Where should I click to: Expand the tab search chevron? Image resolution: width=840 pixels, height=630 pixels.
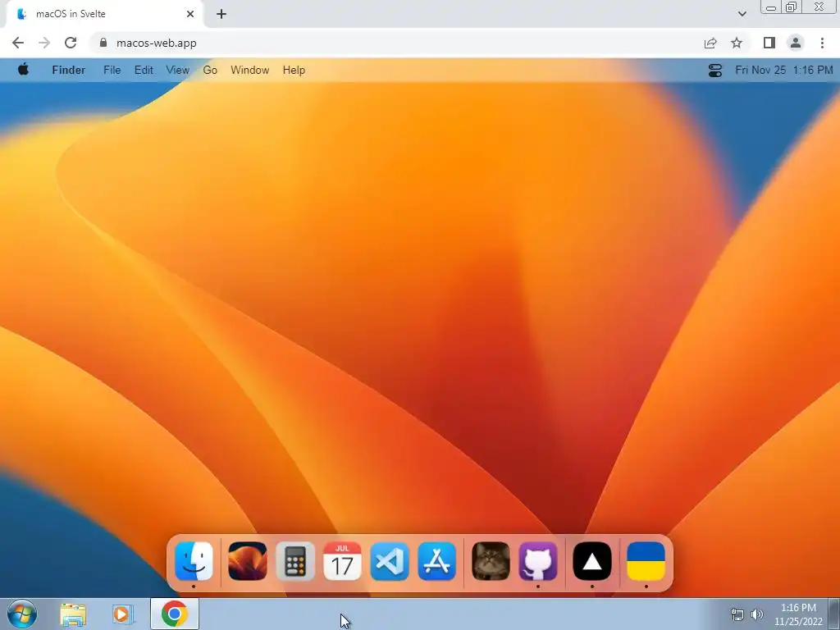742,14
